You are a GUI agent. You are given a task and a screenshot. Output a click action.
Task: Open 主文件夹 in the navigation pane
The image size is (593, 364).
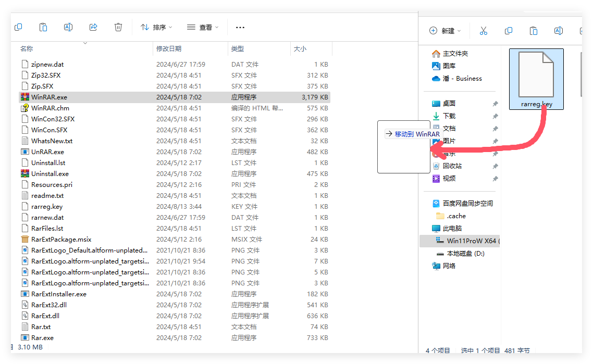pyautogui.click(x=455, y=54)
